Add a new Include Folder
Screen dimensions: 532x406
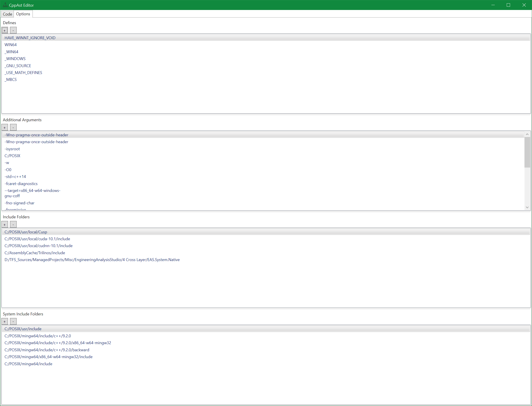tap(5, 224)
